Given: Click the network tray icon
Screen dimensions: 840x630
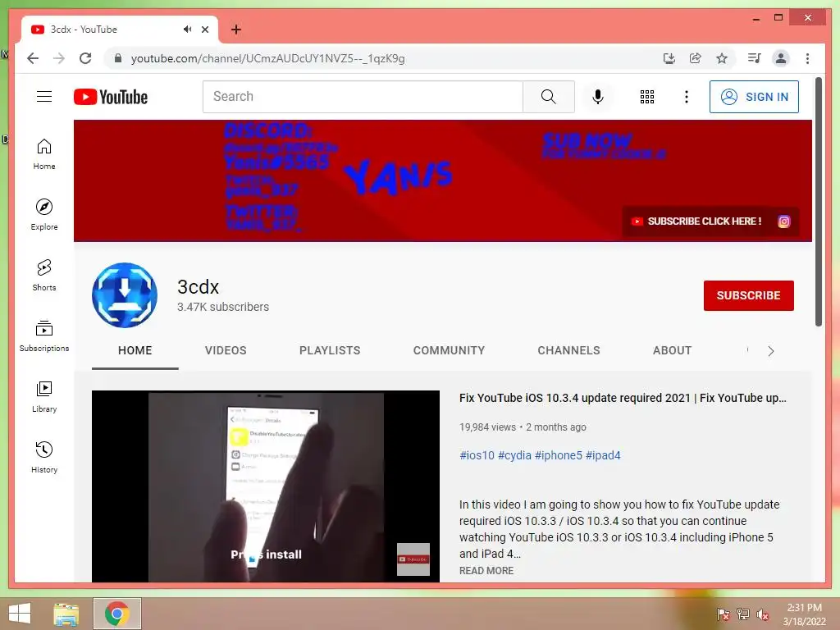Looking at the screenshot, I should pyautogui.click(x=743, y=614).
